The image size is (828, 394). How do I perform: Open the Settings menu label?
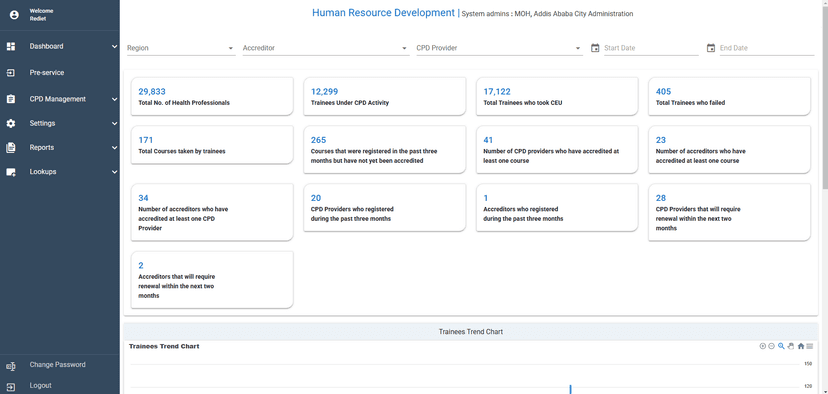pos(42,124)
